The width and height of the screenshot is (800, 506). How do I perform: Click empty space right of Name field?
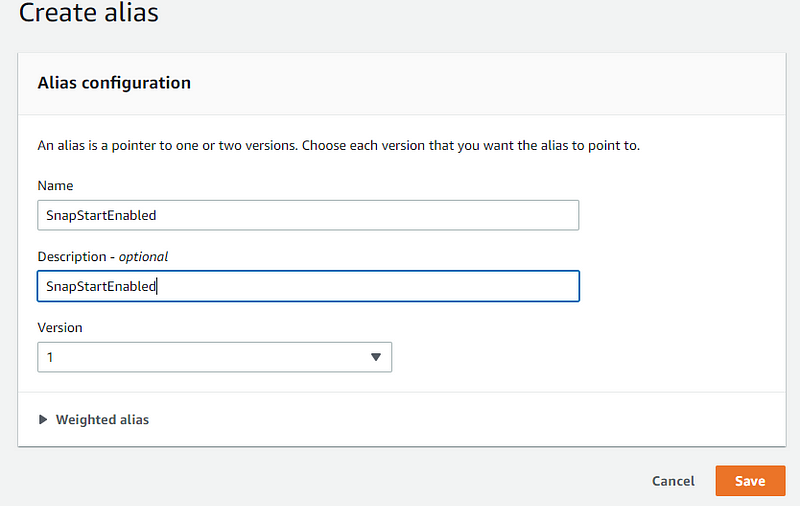pyautogui.click(x=682, y=215)
